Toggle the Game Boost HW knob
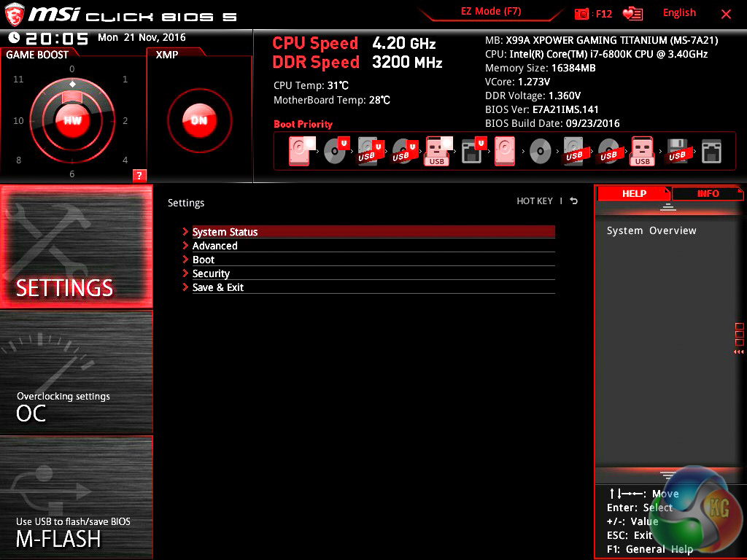This screenshot has width=747, height=560. tap(72, 120)
